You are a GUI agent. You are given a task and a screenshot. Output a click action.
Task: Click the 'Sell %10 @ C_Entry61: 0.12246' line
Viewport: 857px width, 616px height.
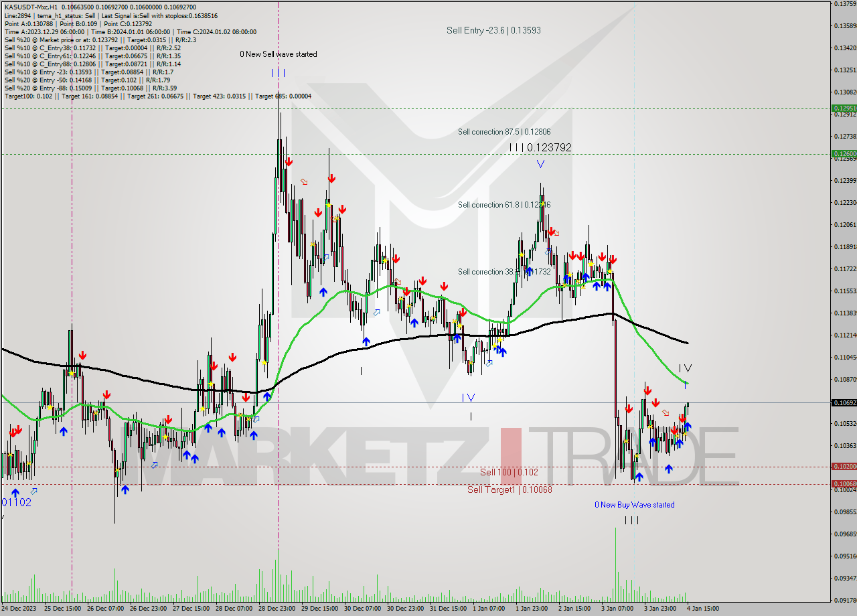click(x=92, y=55)
